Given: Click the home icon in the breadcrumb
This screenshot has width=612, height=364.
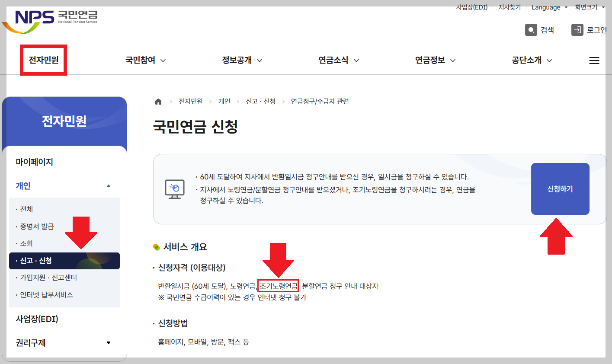Looking at the screenshot, I should [x=158, y=101].
